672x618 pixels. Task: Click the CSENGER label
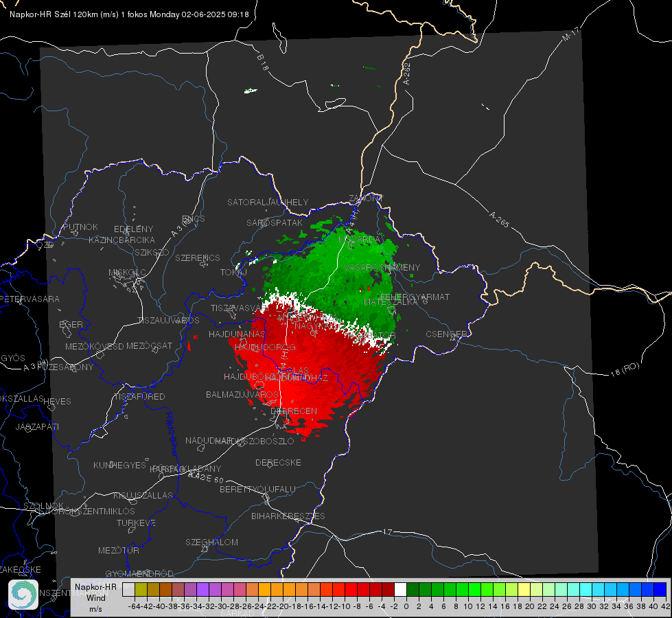(447, 334)
